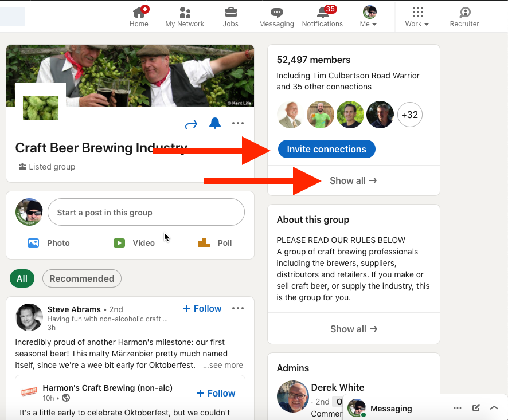This screenshot has width=508, height=420.
Task: Open Steve Abrams' profile picture
Action: click(x=29, y=317)
